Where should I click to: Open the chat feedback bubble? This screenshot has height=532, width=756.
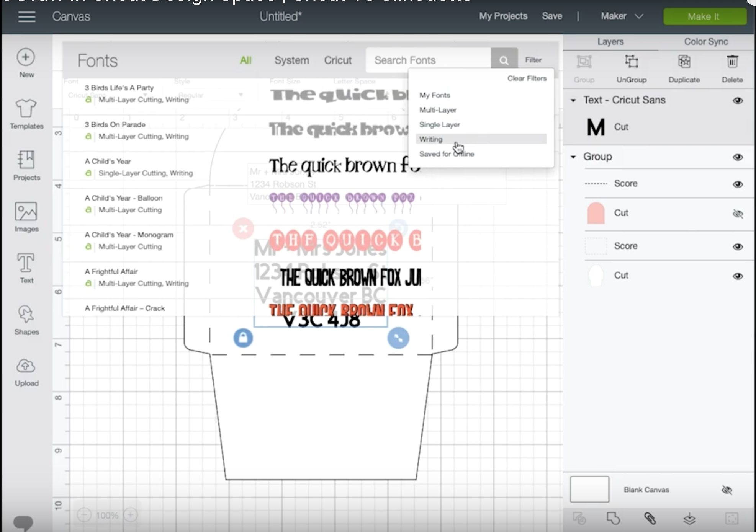pos(23,523)
